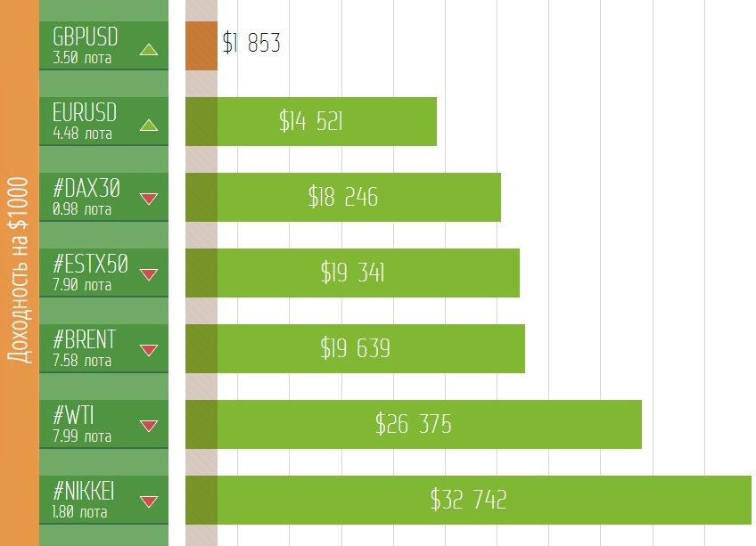756x546 pixels.
Task: Choose the #BRENT 7.58 lots entry
Action: point(85,347)
